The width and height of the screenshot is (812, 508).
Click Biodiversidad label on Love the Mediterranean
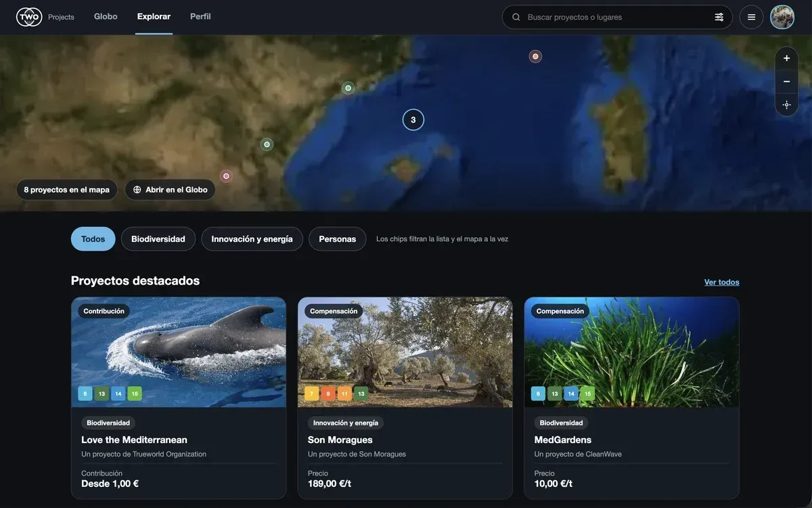click(108, 423)
